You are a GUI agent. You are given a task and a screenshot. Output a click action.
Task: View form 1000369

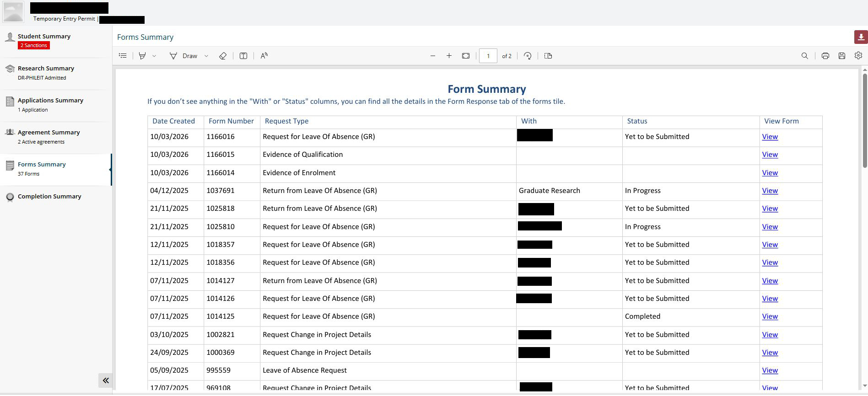770,353
